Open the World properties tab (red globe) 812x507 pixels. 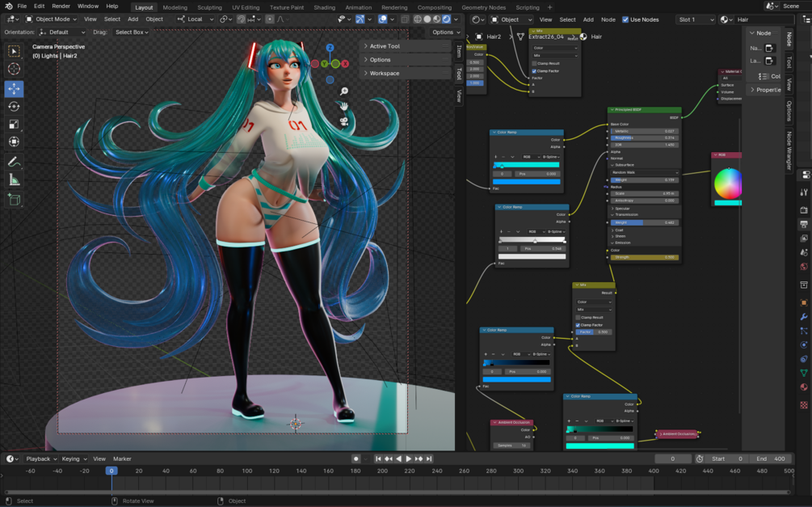tap(804, 267)
